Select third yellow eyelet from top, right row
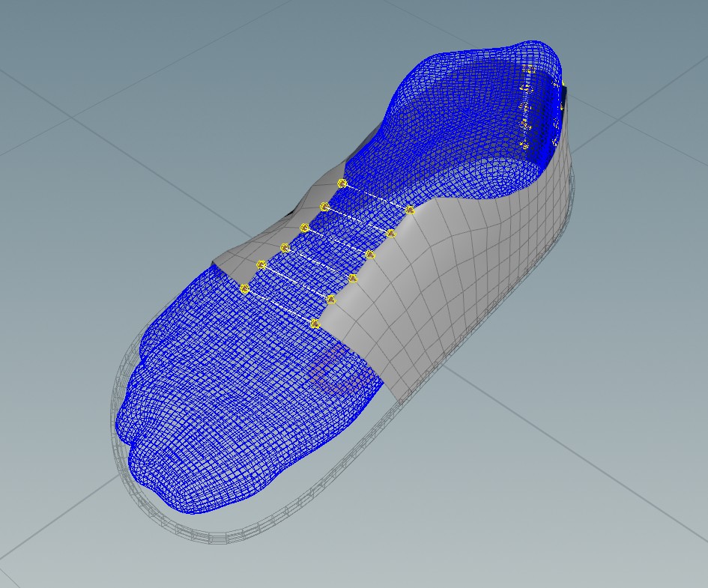 370,255
